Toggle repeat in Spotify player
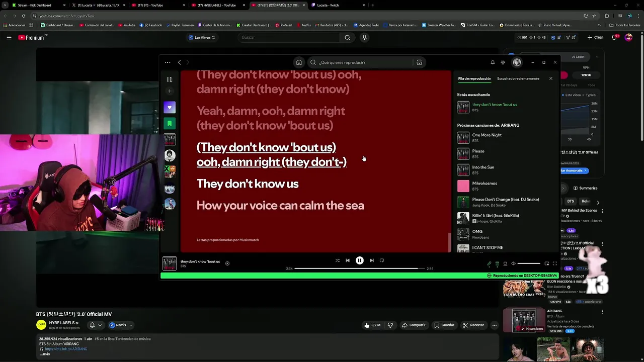 click(382, 260)
